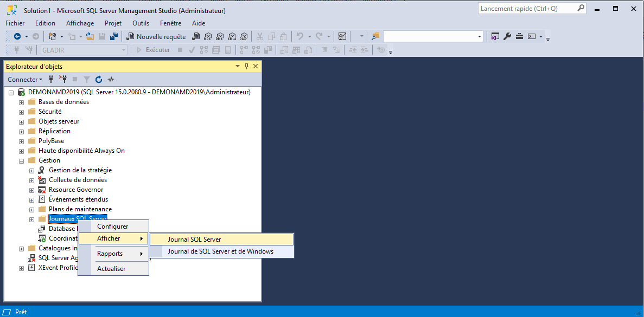Select Plans de maintenance folder
Image resolution: width=644 pixels, height=317 pixels.
pos(80,209)
